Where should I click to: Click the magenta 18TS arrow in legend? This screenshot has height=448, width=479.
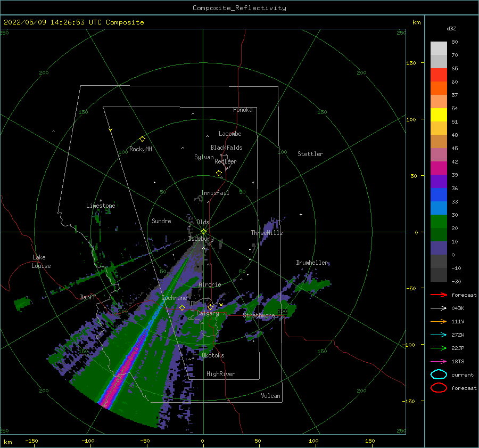tap(439, 362)
